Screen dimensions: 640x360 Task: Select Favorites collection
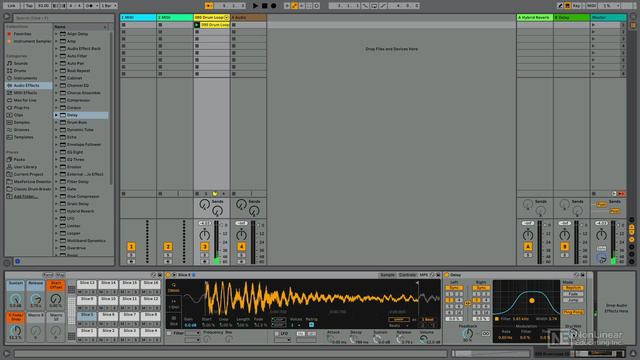pos(22,34)
